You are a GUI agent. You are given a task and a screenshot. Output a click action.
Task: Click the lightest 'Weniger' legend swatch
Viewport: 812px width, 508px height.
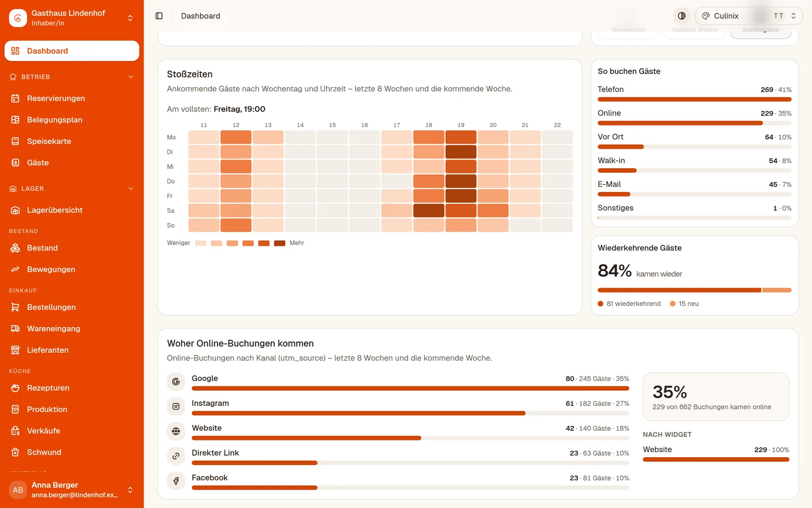coord(200,243)
